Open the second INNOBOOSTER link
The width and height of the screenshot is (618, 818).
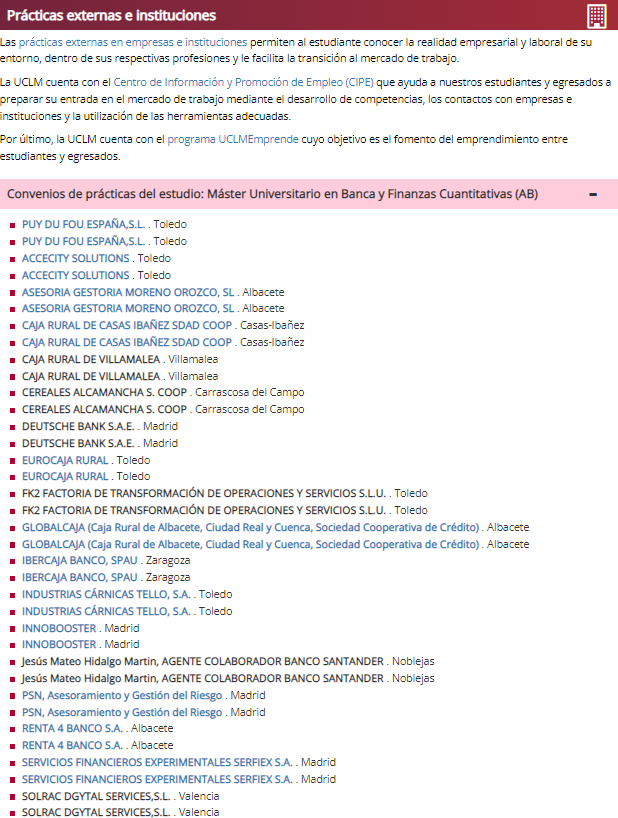tap(59, 644)
